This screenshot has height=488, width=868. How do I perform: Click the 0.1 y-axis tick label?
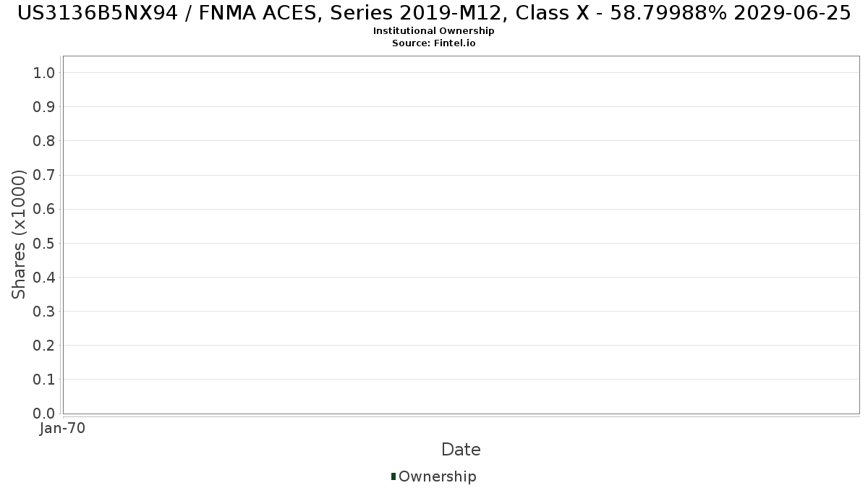pyautogui.click(x=44, y=380)
